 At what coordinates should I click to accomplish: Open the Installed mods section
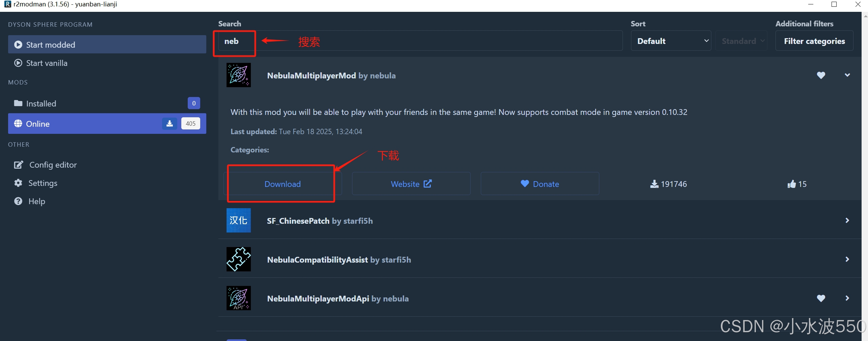pos(107,103)
